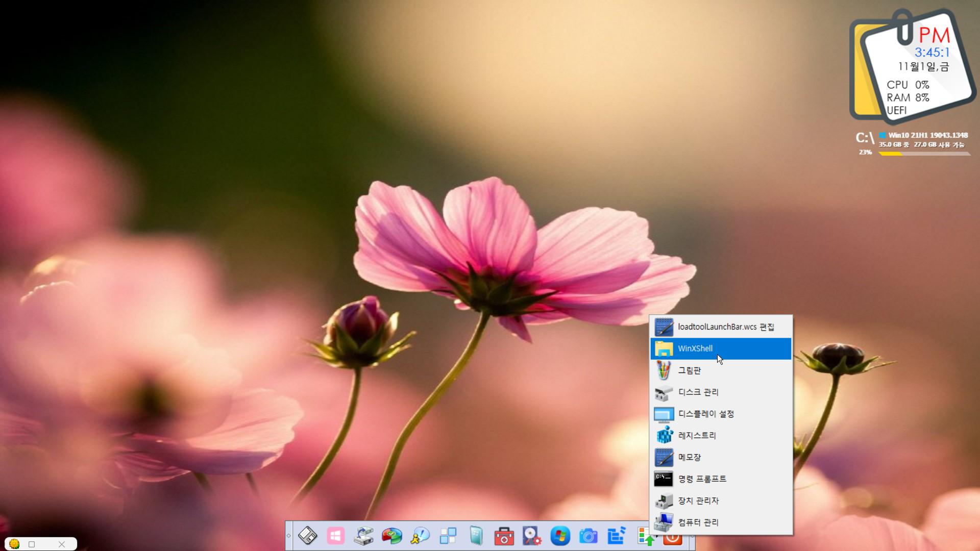Screen dimensions: 980x551
Task: Select 디스플레이 설정 in the menu
Action: tap(721, 414)
